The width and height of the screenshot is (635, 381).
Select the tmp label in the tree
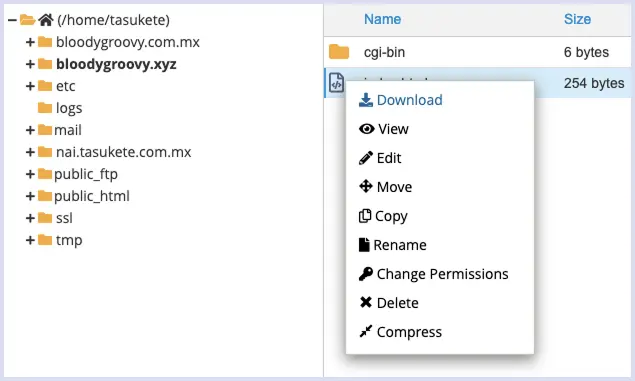pyautogui.click(x=69, y=240)
